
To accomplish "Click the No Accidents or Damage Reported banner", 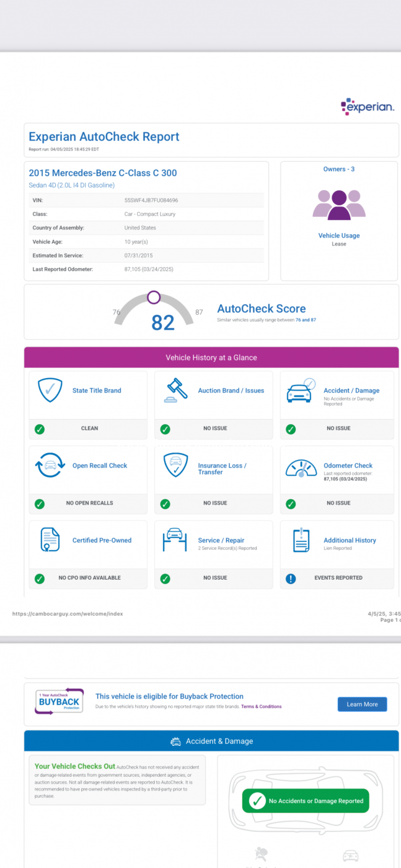I will (305, 801).
